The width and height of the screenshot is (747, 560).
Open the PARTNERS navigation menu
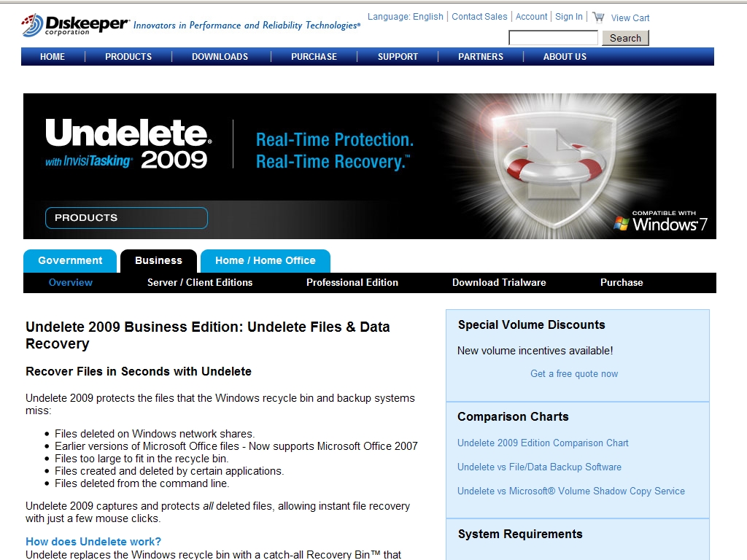(481, 57)
